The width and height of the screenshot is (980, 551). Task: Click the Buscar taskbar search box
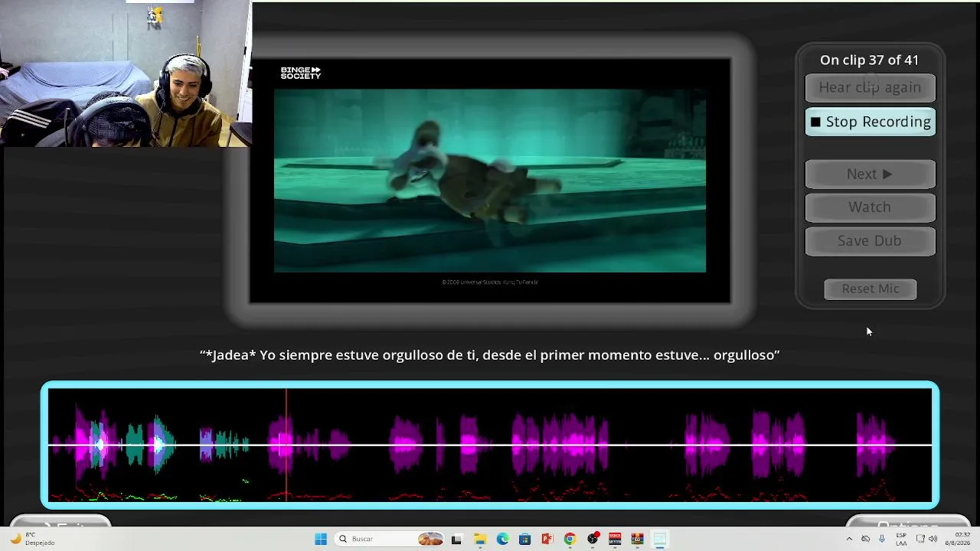(390, 539)
